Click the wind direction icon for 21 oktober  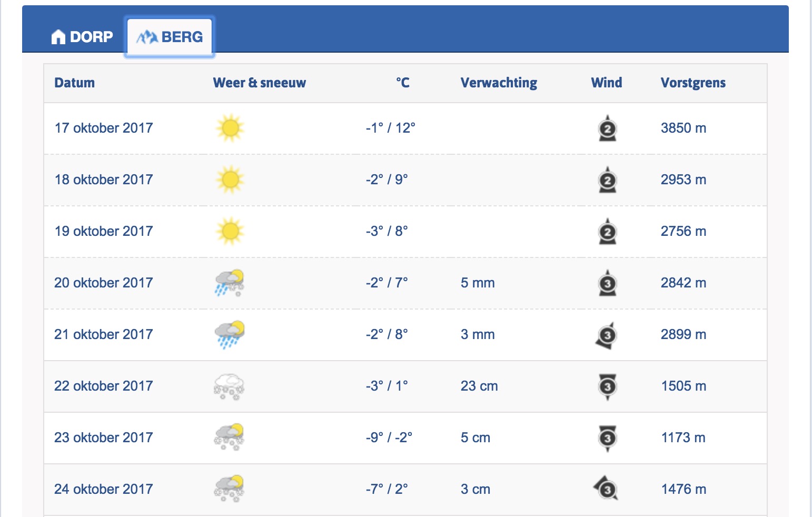pyautogui.click(x=606, y=335)
